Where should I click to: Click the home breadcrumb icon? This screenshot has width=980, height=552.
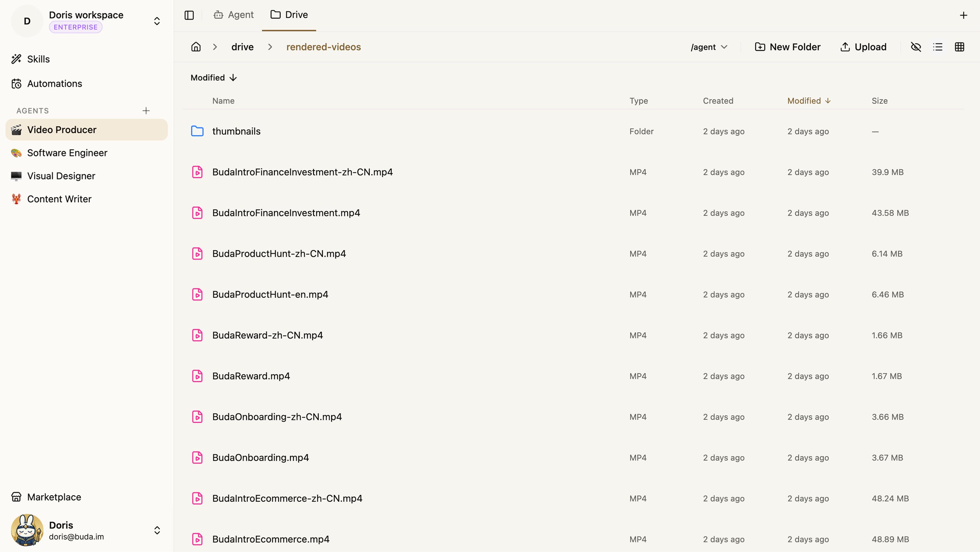195,47
